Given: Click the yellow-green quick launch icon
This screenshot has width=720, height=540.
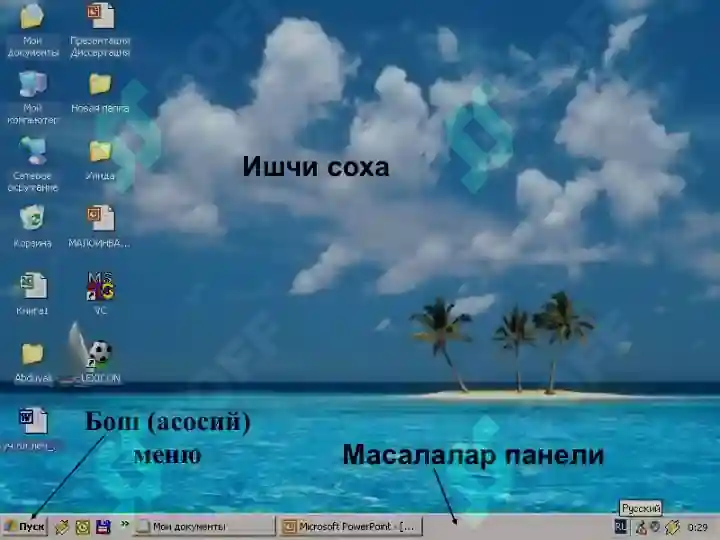Looking at the screenshot, I should 83,527.
